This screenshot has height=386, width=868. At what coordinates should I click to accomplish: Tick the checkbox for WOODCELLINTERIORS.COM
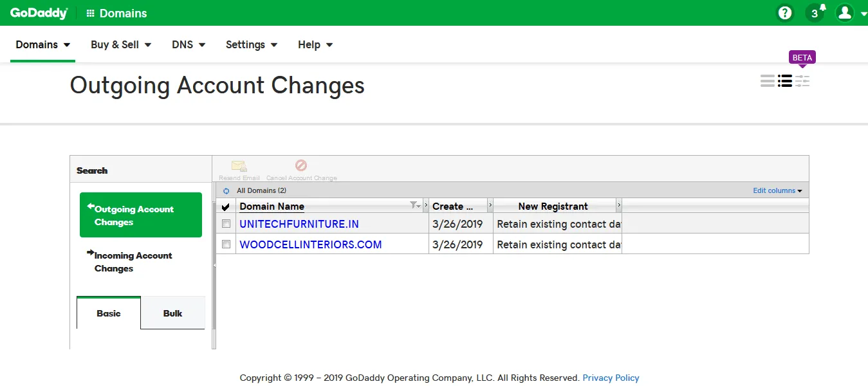(226, 244)
